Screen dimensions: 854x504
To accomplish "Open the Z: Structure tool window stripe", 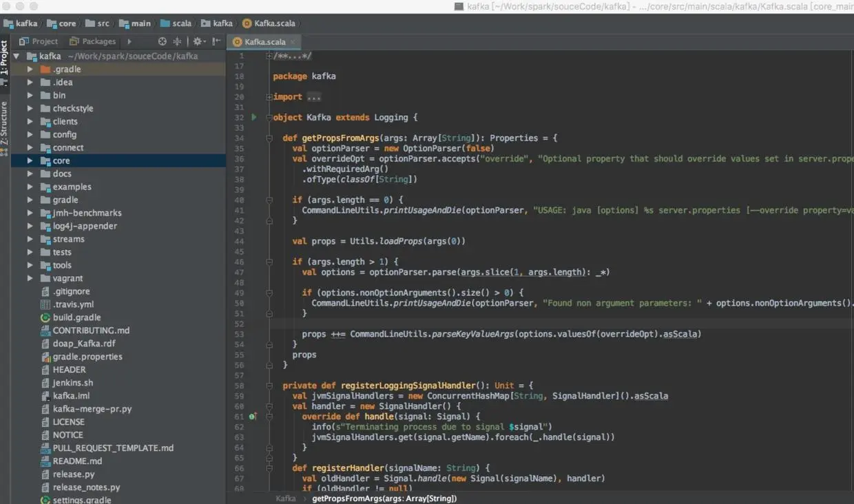I will click(x=4, y=128).
